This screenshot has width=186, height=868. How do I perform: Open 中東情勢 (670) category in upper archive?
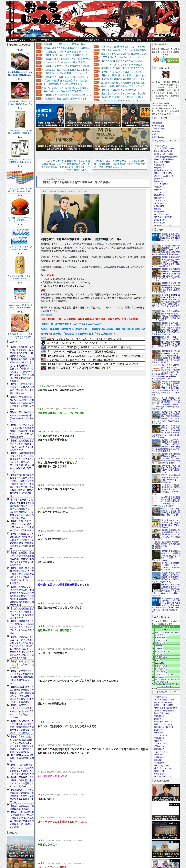(160, 146)
